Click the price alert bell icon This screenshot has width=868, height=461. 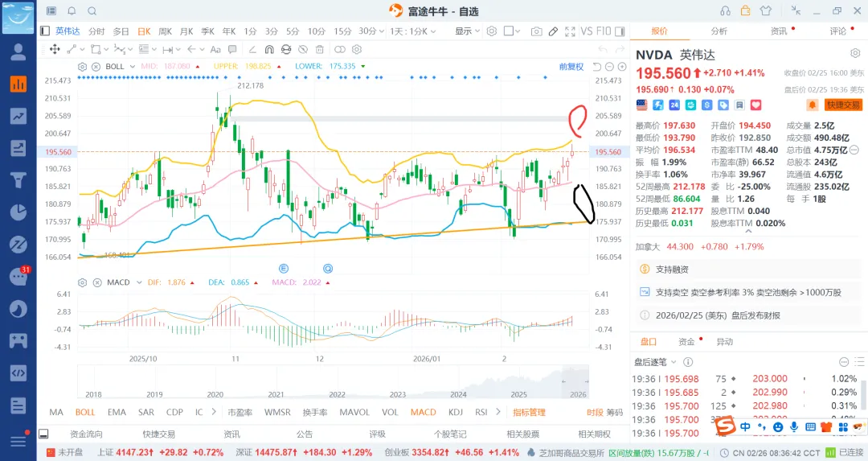coord(813,105)
